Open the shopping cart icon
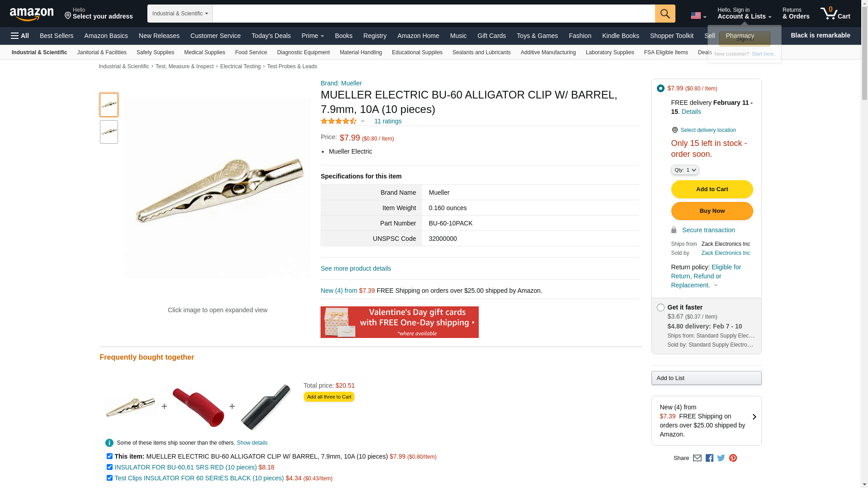Screen dimensions: 868x488 835,14
